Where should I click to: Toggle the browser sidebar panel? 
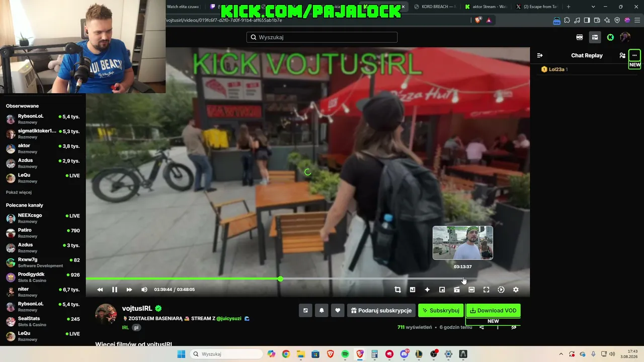pos(587,20)
